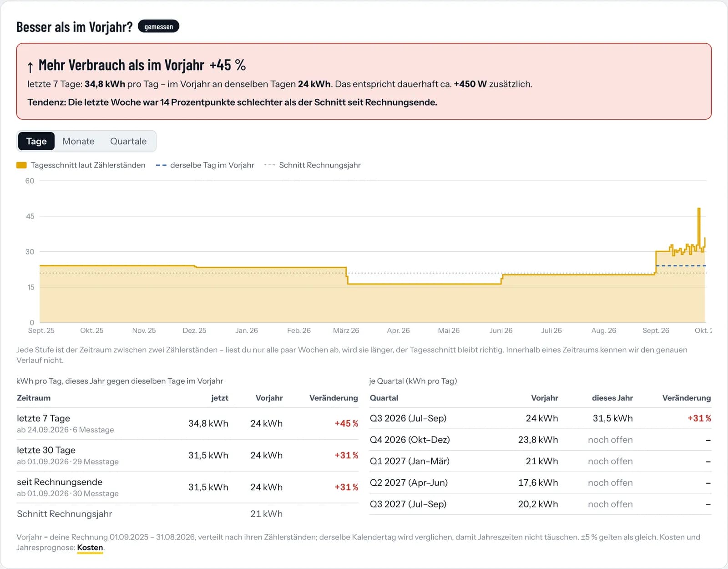Click the 'Sept. 26' axis label

[656, 330]
